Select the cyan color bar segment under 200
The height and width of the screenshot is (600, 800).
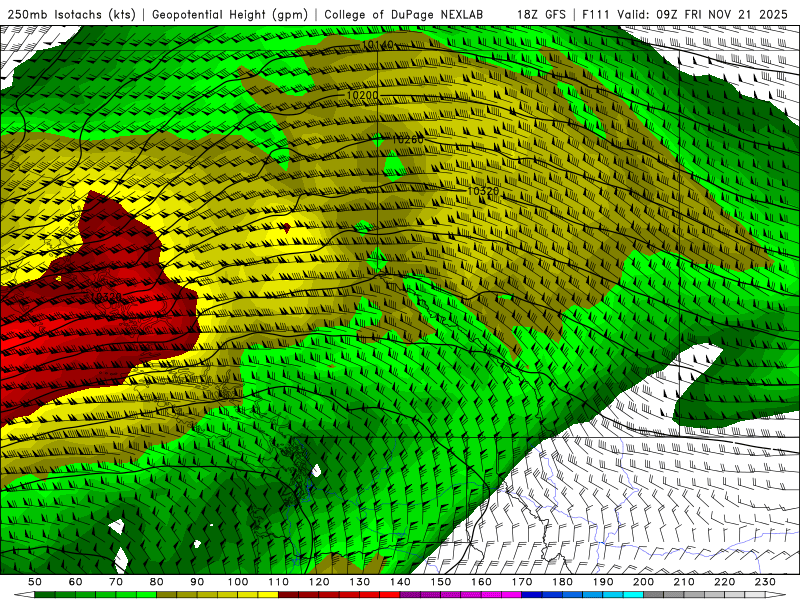[x=634, y=595]
